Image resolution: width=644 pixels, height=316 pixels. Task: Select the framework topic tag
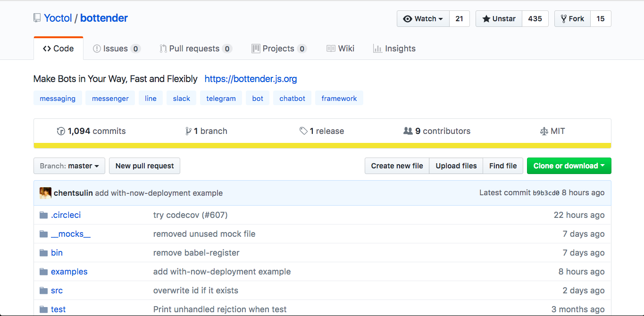[x=339, y=99]
